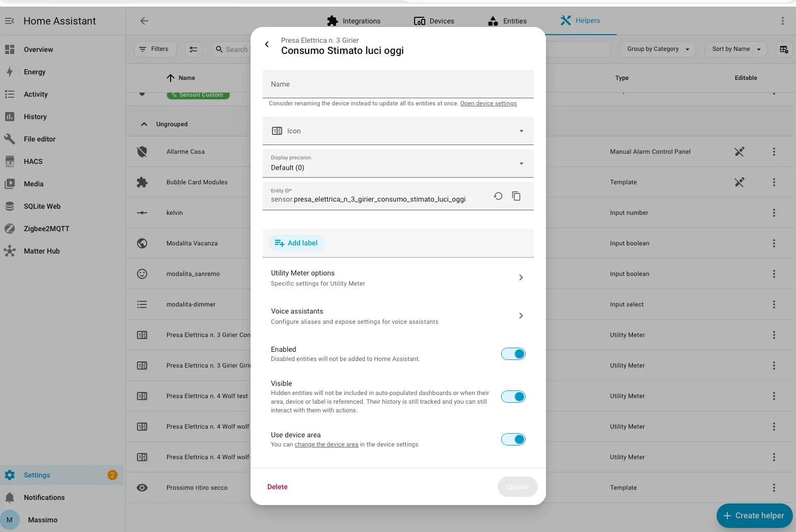Toggle Use device area switch
The width and height of the screenshot is (796, 532).
[x=513, y=439]
